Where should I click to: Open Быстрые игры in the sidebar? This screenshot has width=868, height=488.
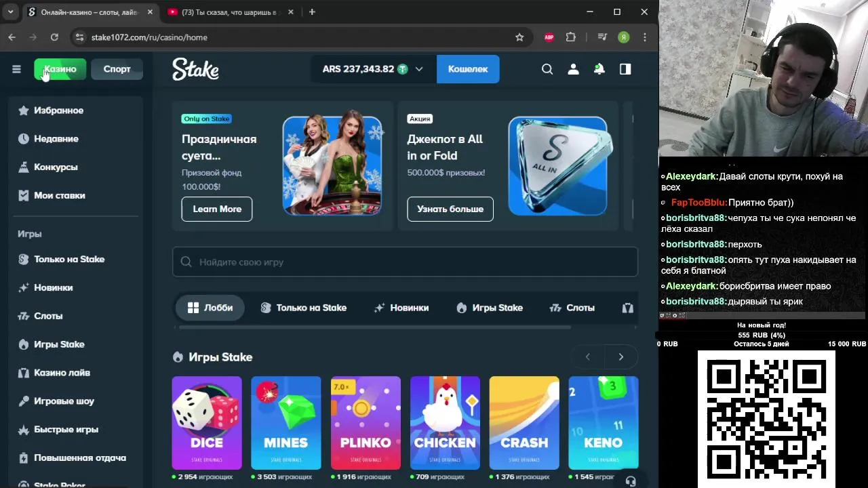coord(76,430)
